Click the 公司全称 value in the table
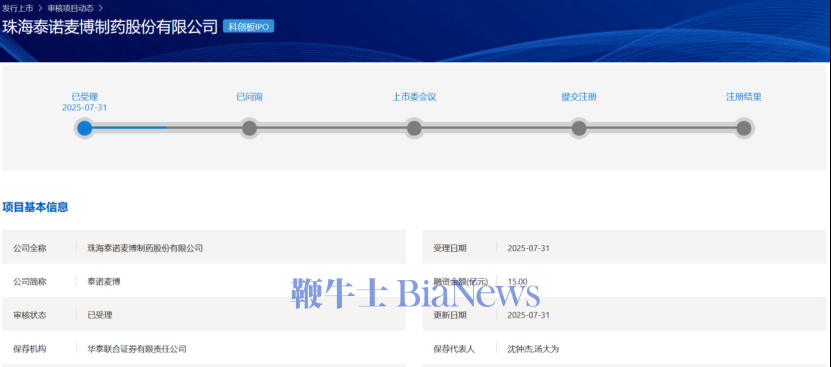 [x=145, y=248]
